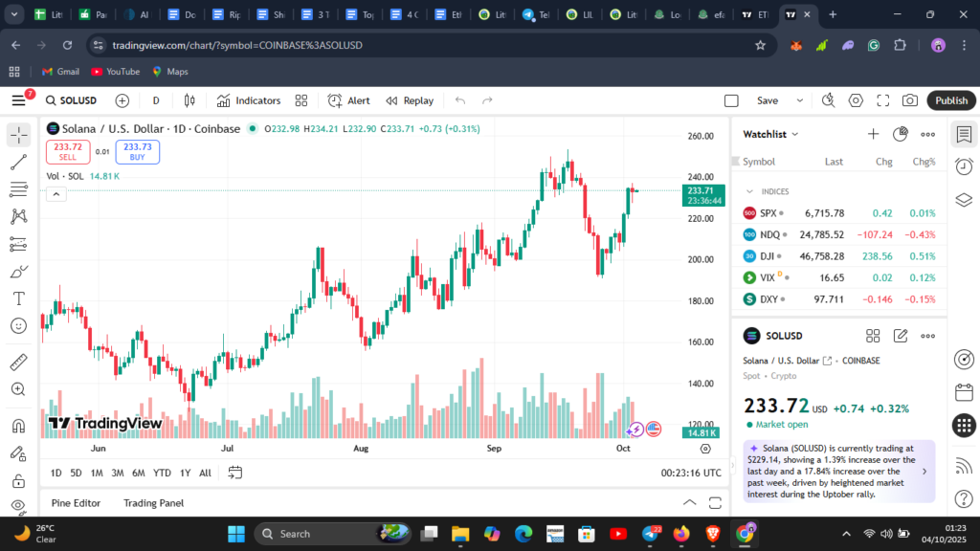Open the calendar icon in right sidebar

pos(964,393)
